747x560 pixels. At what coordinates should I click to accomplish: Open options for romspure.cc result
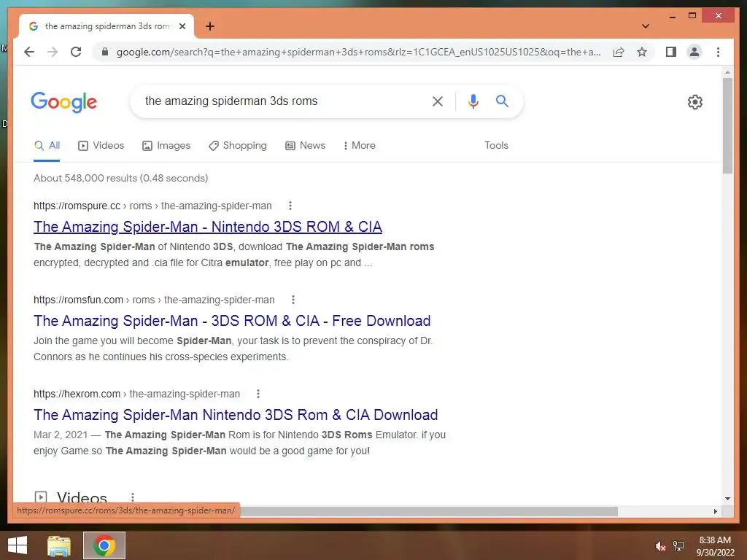click(x=290, y=206)
